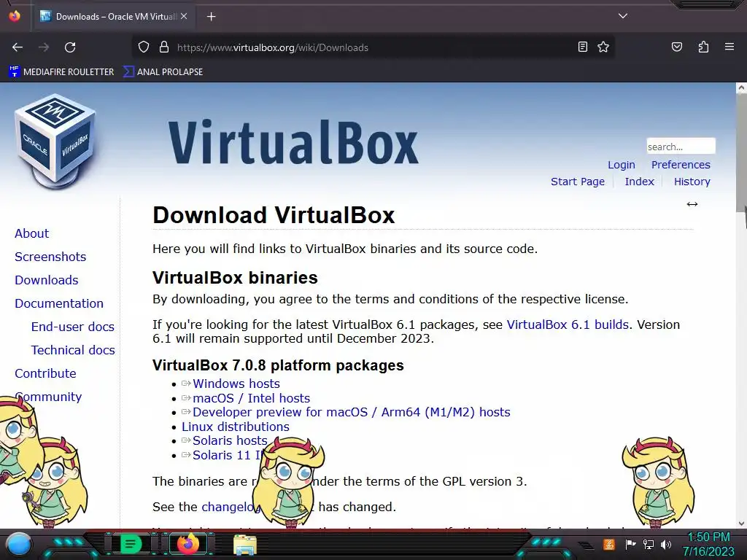Open the About sidebar link
Screen dimensions: 747x560
(31, 233)
